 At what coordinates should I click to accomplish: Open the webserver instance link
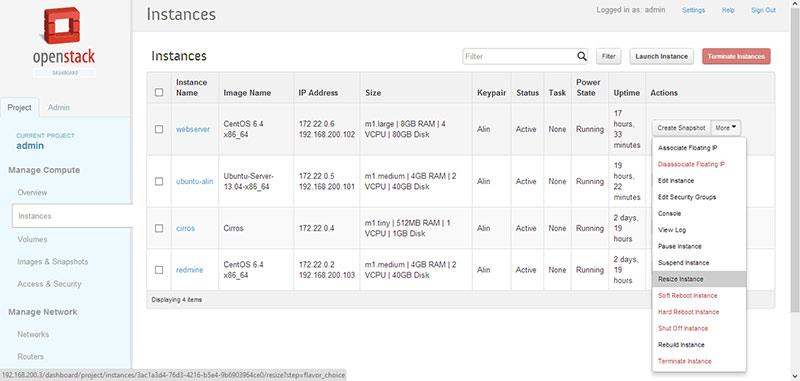click(x=193, y=129)
